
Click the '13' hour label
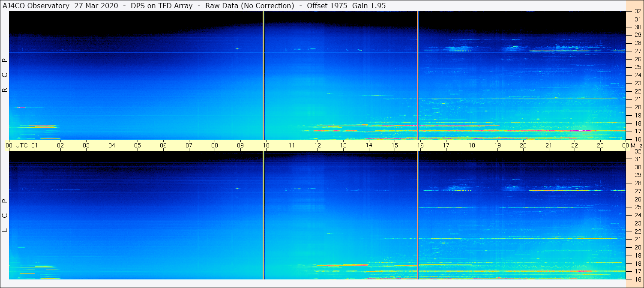(343, 145)
